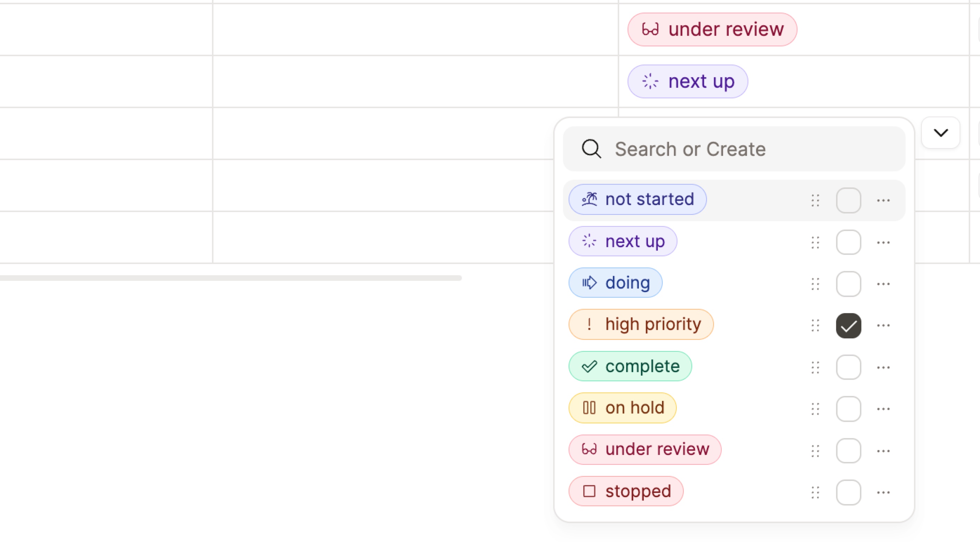Select the doing tag in list
This screenshot has width=980, height=542.
point(616,283)
